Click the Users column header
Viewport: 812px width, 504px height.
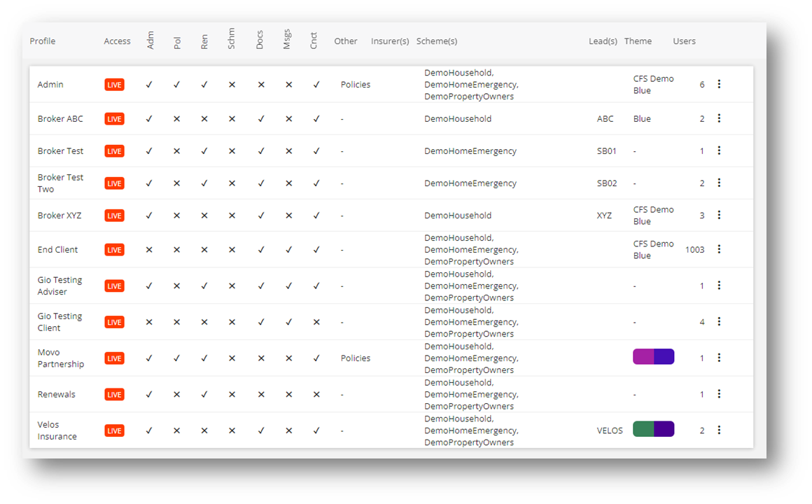point(684,41)
